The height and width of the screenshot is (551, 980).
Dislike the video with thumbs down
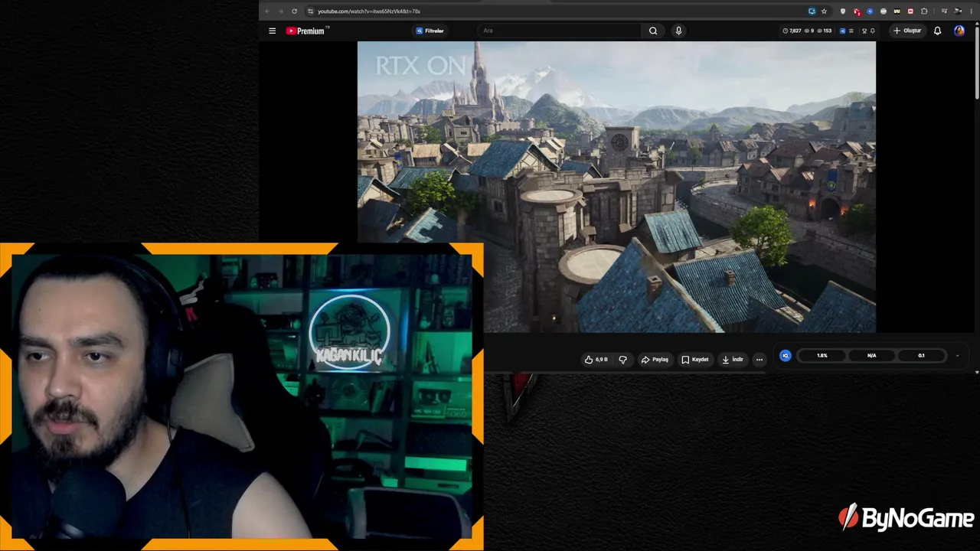(622, 360)
